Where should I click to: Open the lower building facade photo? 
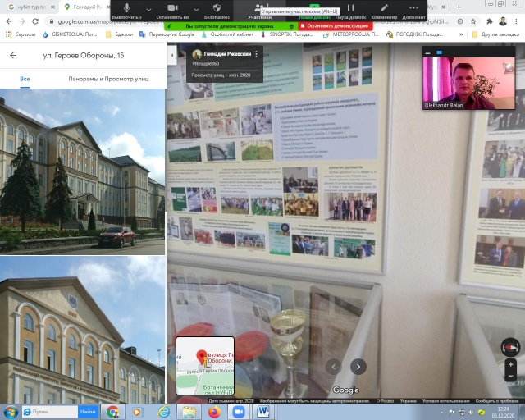(x=82, y=331)
